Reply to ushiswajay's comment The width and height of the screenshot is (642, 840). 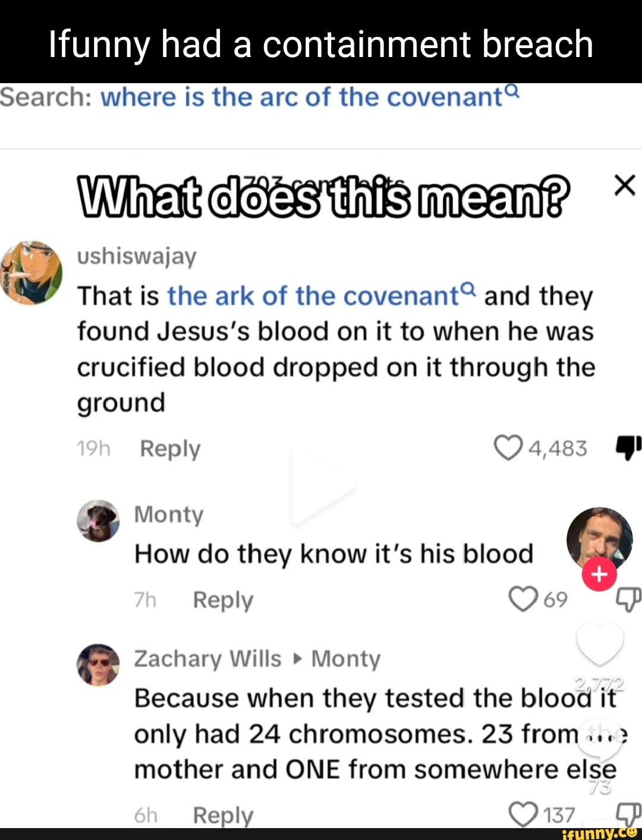(x=169, y=449)
